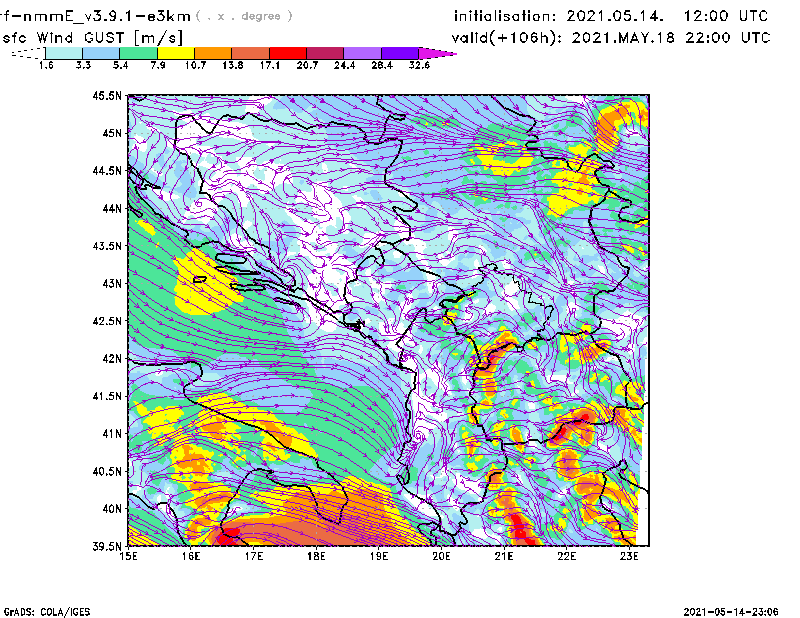Screen dimensions: 800x618
Task: Click the "21E" longitude label
Action: pyautogui.click(x=504, y=556)
